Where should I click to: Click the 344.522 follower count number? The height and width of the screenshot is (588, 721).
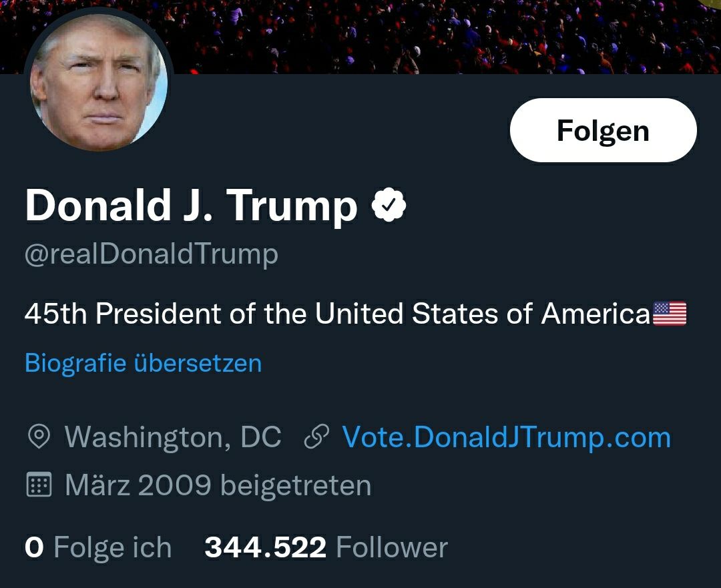(x=265, y=548)
